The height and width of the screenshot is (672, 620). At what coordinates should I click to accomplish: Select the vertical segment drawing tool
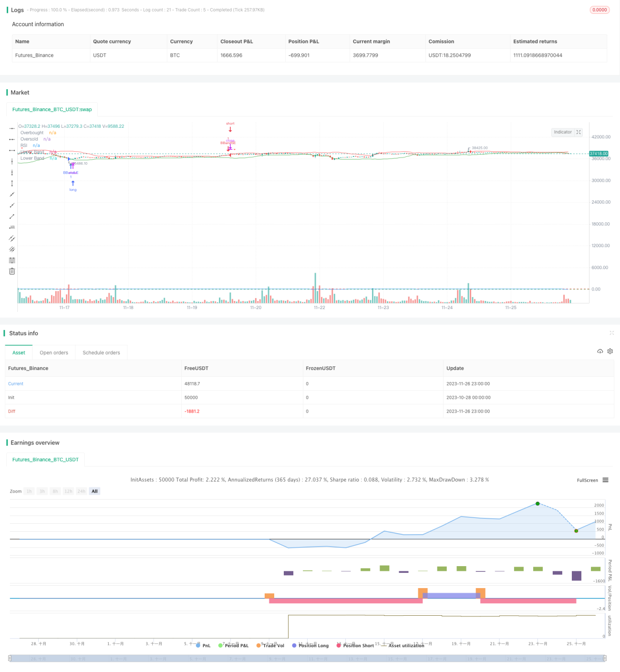point(12,183)
